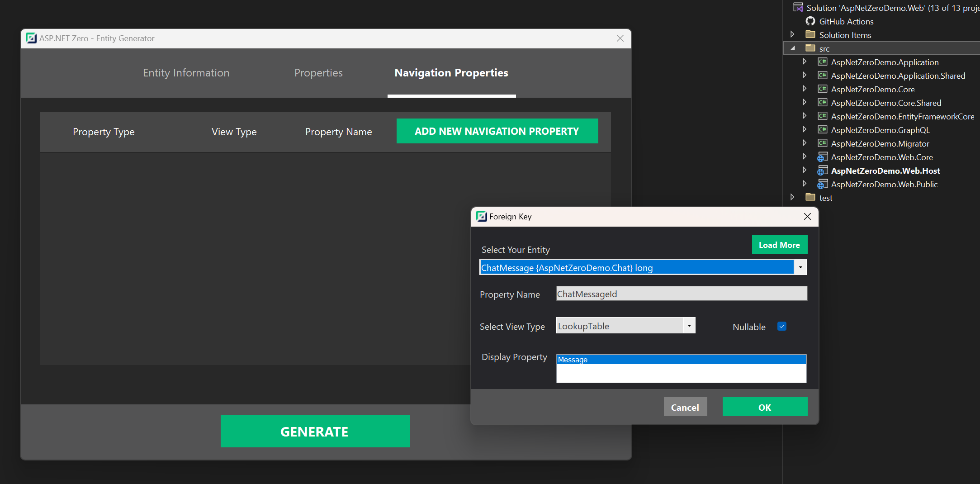Click the src folder icon
This screenshot has width=980, height=484.
[x=810, y=48]
